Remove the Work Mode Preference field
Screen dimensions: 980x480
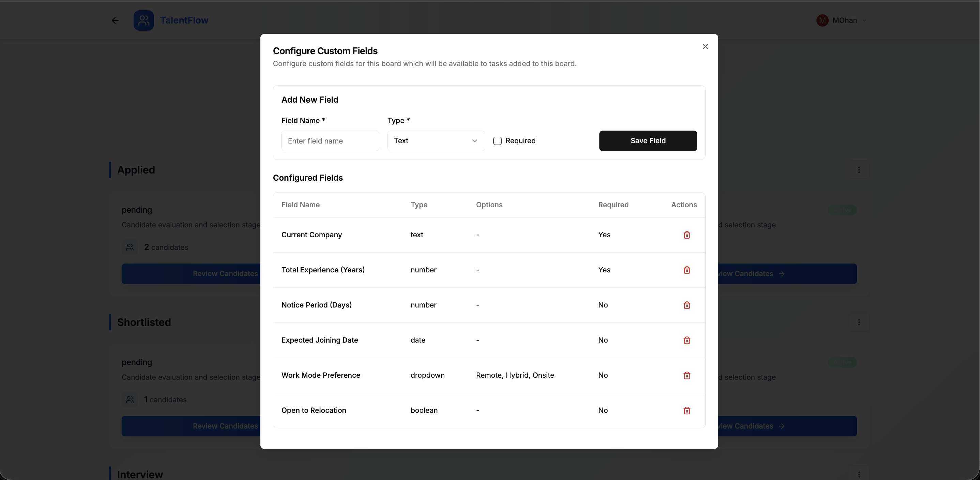tap(686, 375)
